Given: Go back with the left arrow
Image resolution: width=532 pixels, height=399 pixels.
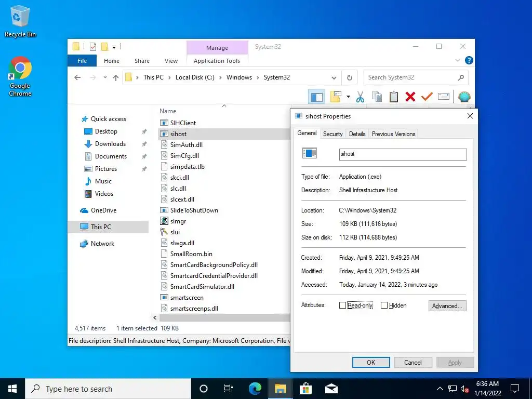Looking at the screenshot, I should coord(77,77).
